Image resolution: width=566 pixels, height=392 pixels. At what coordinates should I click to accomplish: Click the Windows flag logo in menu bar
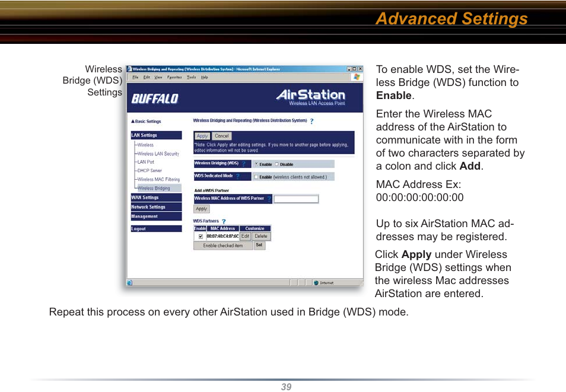tap(357, 77)
